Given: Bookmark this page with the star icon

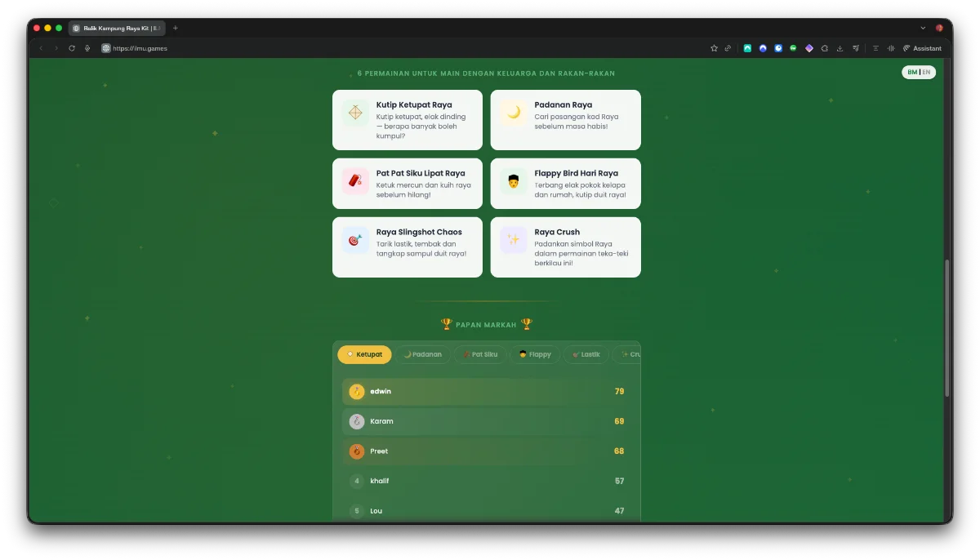Looking at the screenshot, I should coord(715,48).
